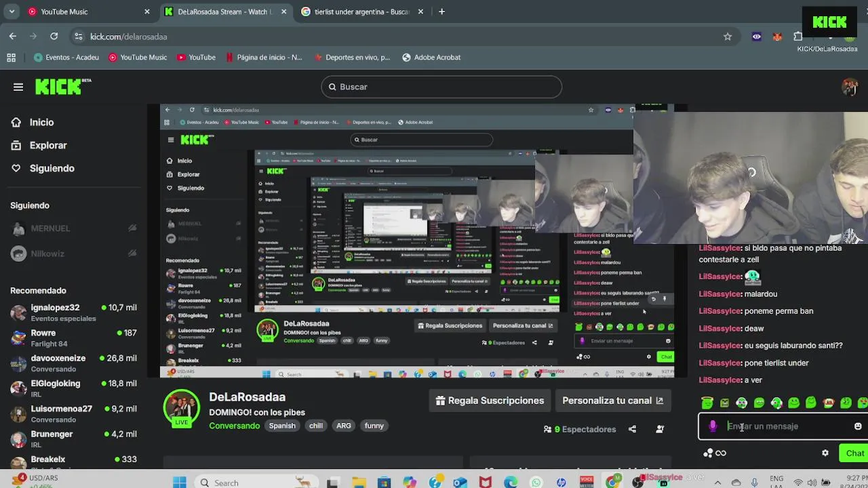868x488 pixels.
Task: Click Regala Suscripciones button
Action: point(490,401)
